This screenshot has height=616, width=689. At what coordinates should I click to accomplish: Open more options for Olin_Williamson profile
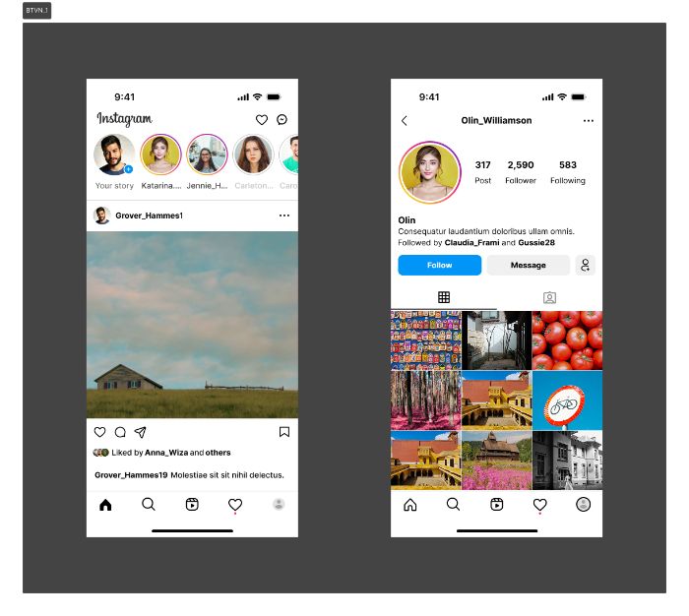pyautogui.click(x=589, y=120)
